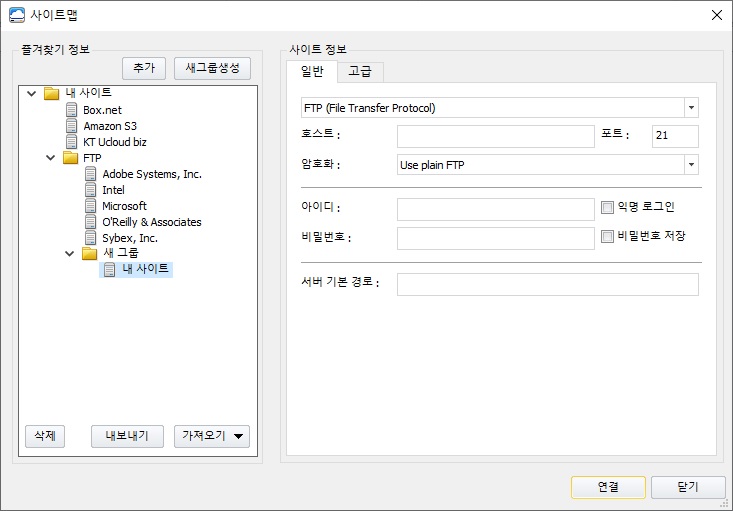Click the Adobe Systems site document icon
The height and width of the screenshot is (511, 733).
(91, 174)
